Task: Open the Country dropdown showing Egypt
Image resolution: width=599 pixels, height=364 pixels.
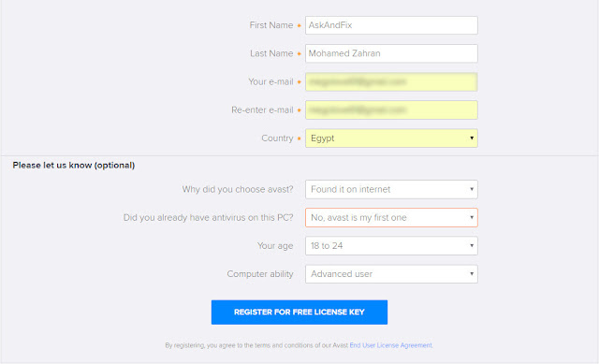Action: tap(391, 138)
